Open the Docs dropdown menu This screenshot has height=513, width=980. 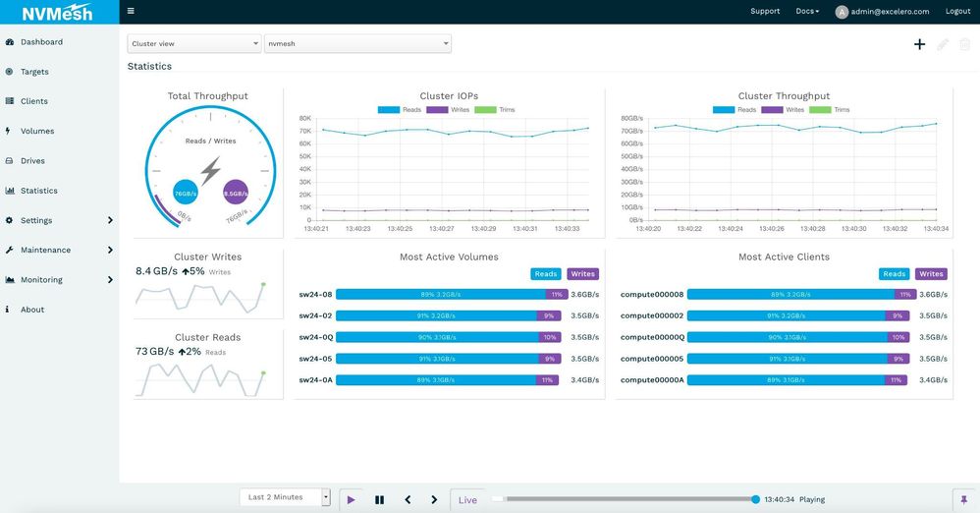coord(807,11)
